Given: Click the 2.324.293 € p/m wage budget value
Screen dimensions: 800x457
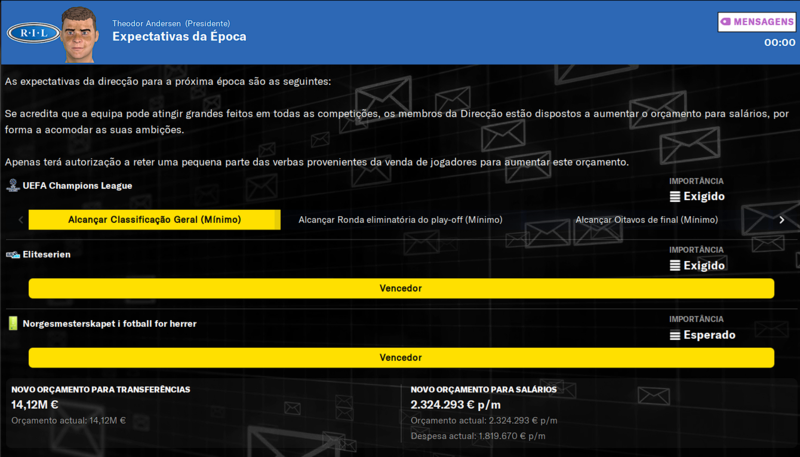Looking at the screenshot, I should [456, 405].
